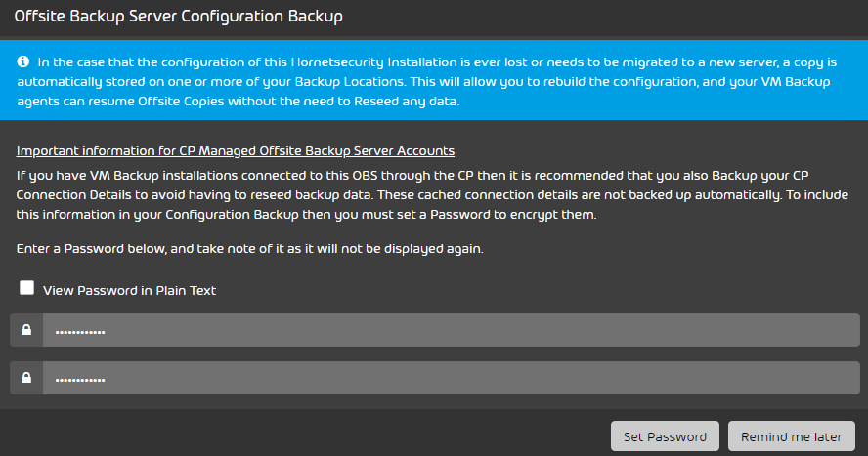Viewport: 868px width, 456px height.
Task: Click the empty right end of the first password field
Action: (775, 330)
